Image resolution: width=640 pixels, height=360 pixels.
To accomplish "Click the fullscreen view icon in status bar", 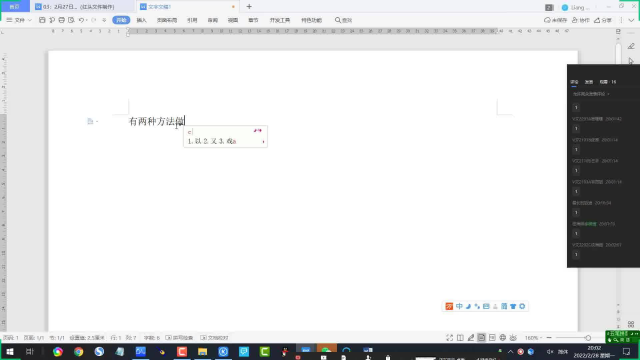I will (449, 338).
